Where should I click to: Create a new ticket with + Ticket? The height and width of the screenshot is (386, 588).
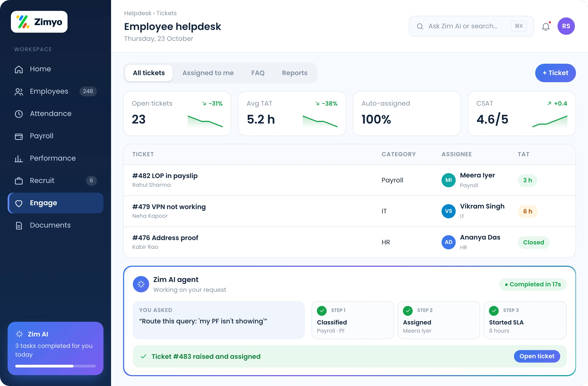click(x=555, y=73)
